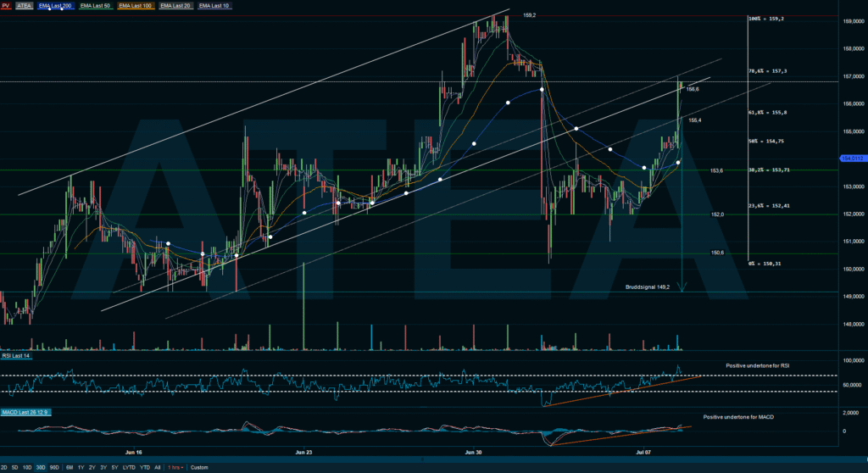Screen dimensions: 868x473
Task: Click the 38,2% = 153,71 Fibonacci label
Action: (769, 170)
